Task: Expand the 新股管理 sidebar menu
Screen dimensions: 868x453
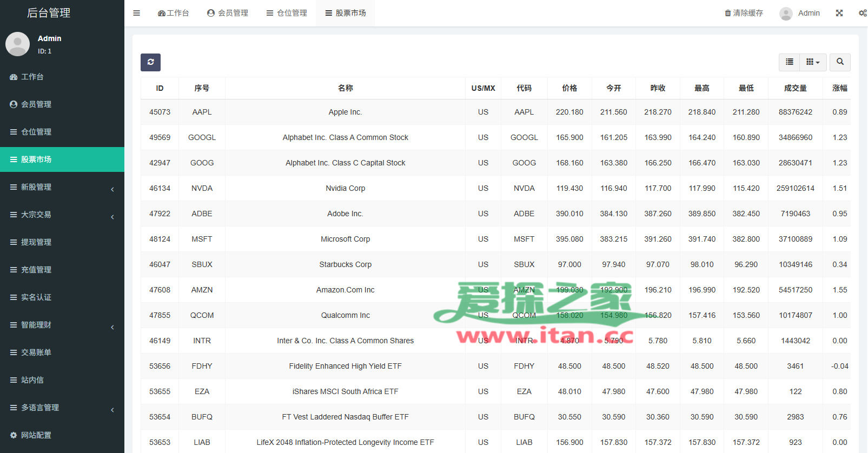Action: tap(62, 187)
